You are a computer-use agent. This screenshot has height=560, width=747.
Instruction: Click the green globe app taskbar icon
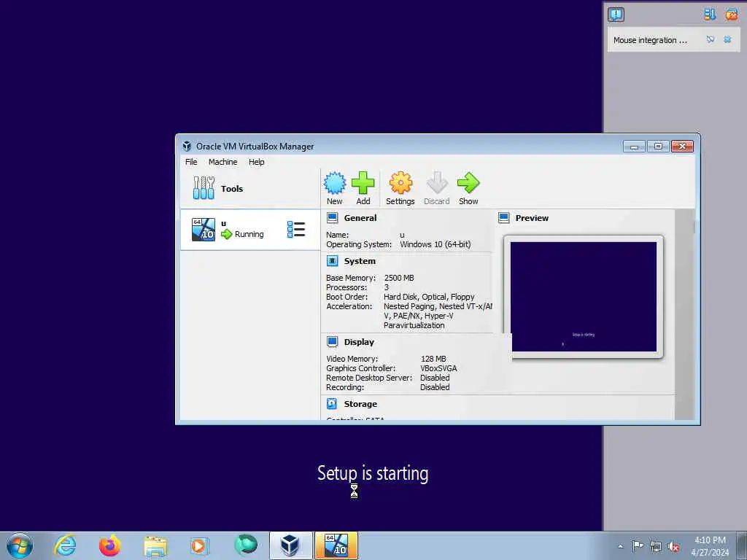point(245,545)
